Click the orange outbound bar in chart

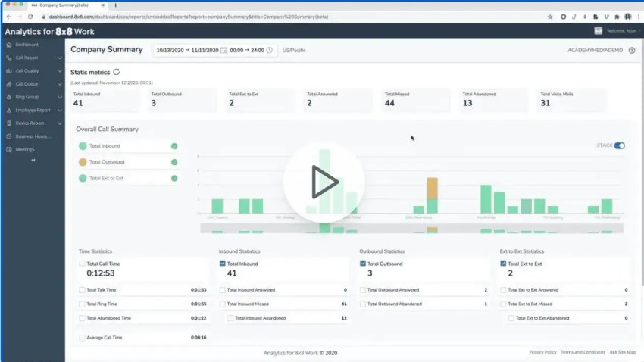[432, 189]
